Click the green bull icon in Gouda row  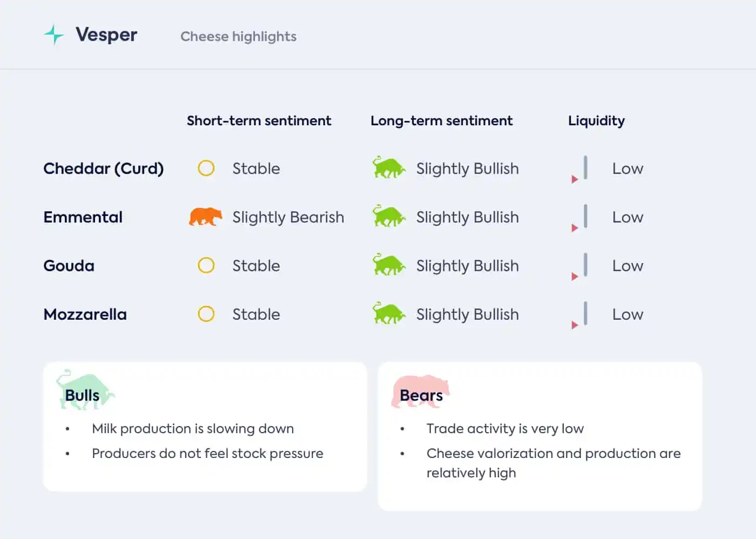389,265
